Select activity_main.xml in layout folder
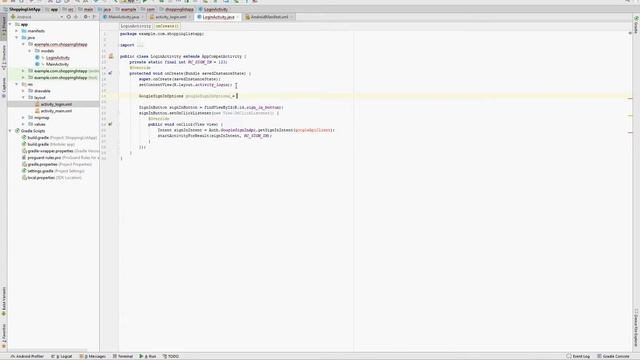The width and height of the screenshot is (640, 360). pos(56,111)
